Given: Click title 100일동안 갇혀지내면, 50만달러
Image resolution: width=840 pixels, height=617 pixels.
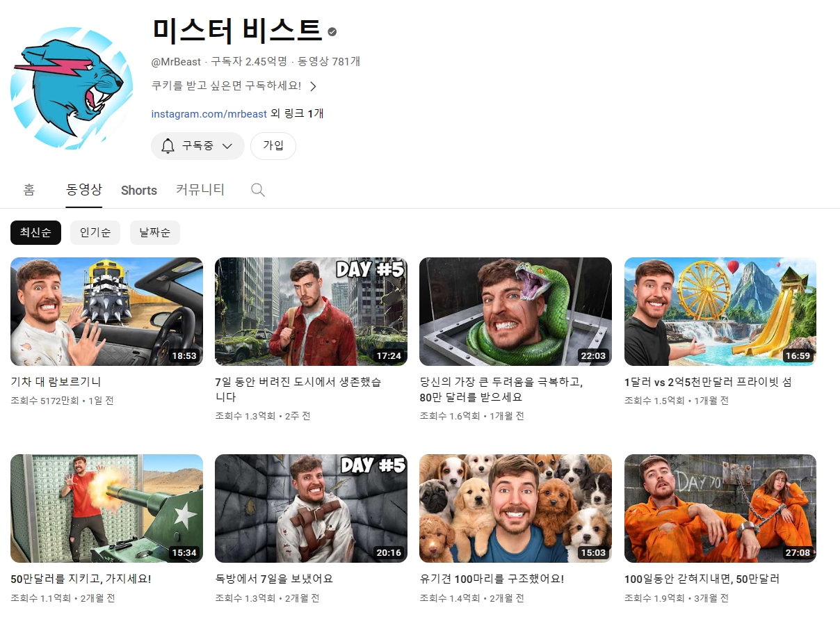Looking at the screenshot, I should pyautogui.click(x=702, y=579).
